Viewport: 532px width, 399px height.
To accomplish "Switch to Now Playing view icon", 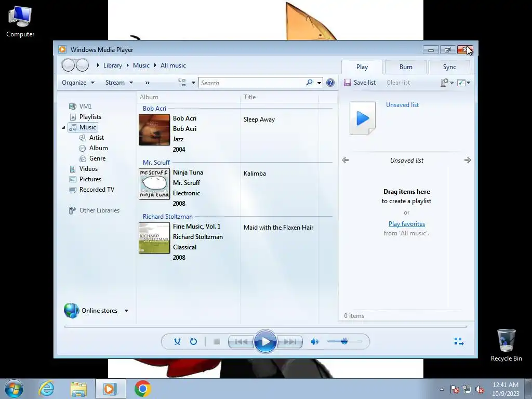I will click(x=459, y=341).
